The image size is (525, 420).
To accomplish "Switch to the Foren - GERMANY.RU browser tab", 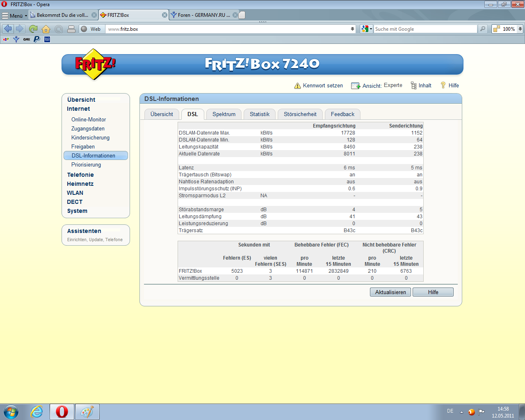I will [204, 15].
